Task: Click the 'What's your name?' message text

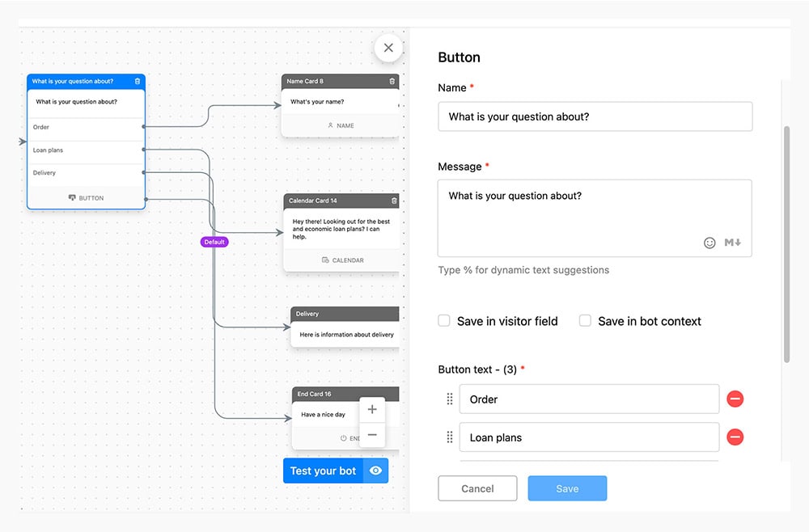Action: [317, 102]
